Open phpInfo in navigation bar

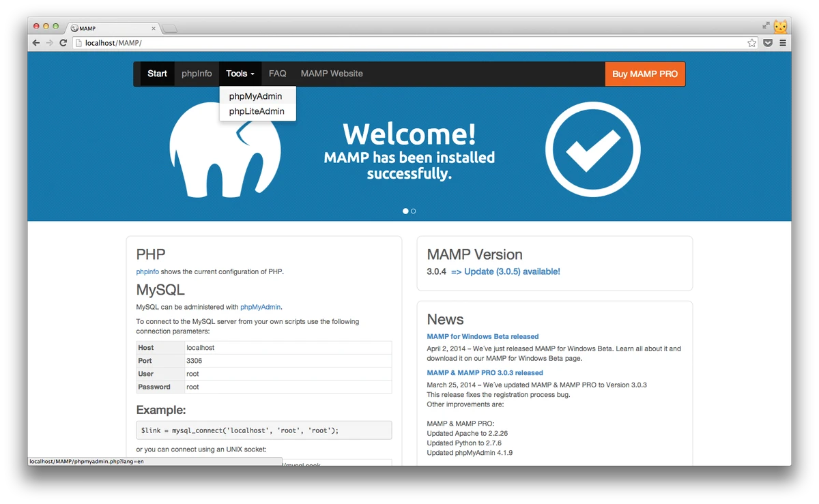(x=197, y=74)
